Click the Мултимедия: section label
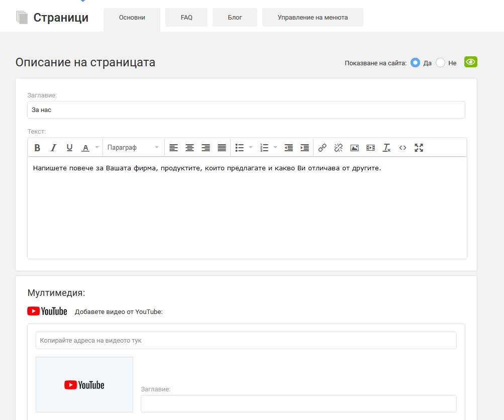Screen dimensions: 504x420 pos(56,293)
